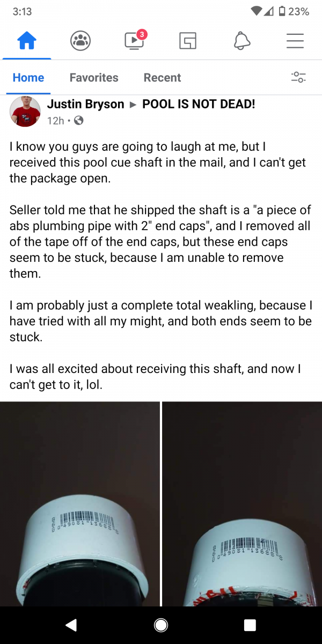Open the News/Marketplace square icon
Screen dimensions: 322x644
click(188, 41)
